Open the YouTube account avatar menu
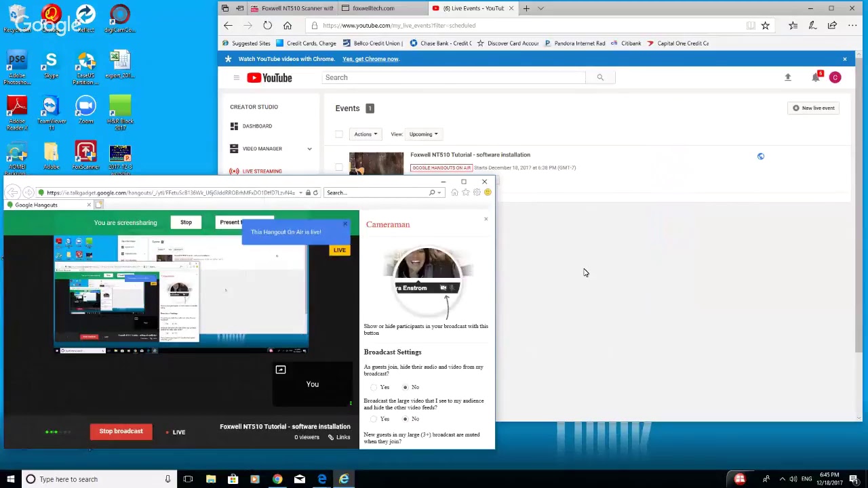This screenshot has width=868, height=488. (x=835, y=77)
